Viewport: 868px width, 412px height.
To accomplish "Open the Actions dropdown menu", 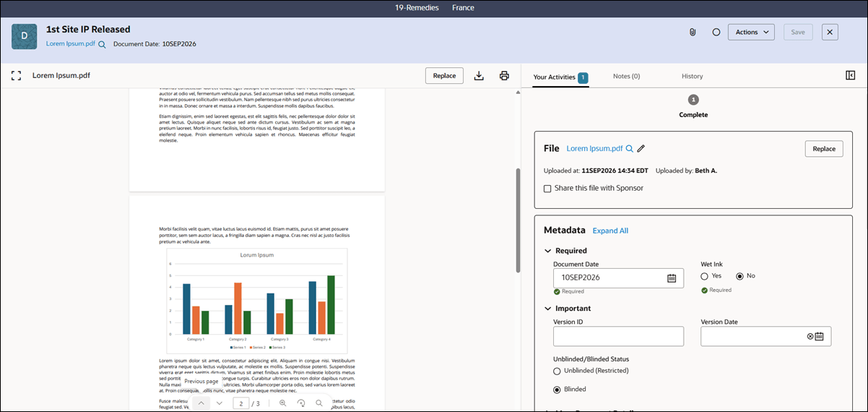I will coord(751,32).
